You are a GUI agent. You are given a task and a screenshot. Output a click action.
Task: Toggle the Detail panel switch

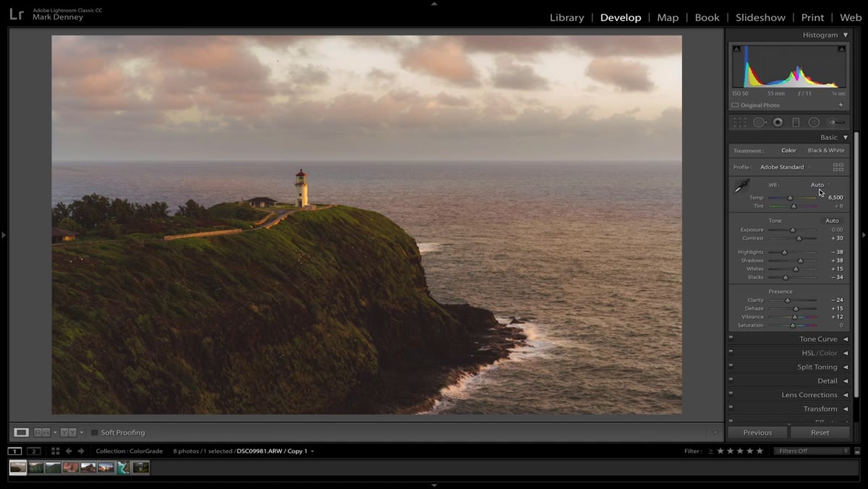(731, 379)
